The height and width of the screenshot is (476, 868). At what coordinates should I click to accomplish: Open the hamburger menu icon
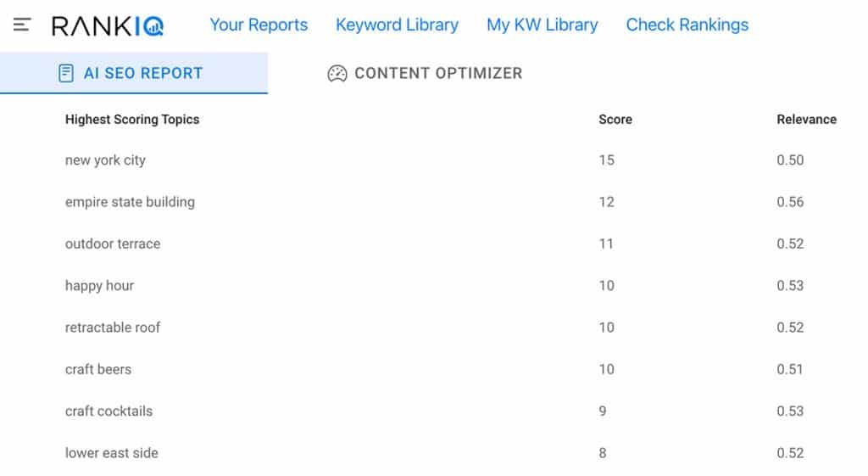(x=22, y=25)
